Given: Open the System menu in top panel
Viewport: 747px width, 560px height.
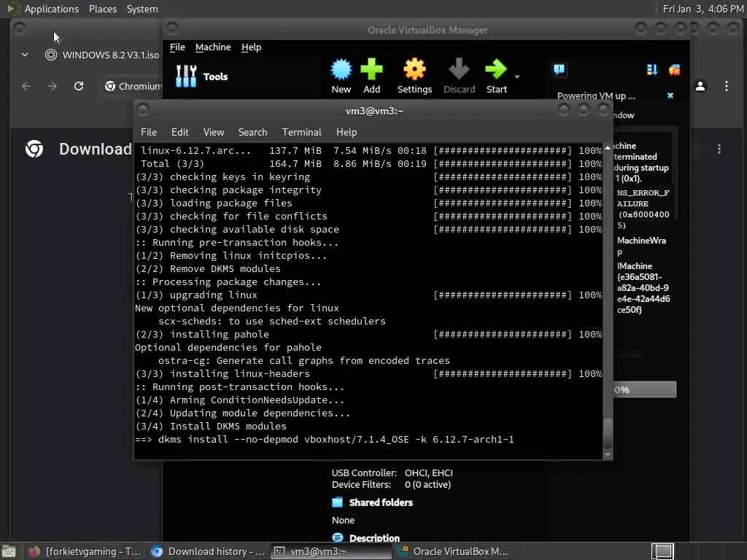Looking at the screenshot, I should [142, 9].
